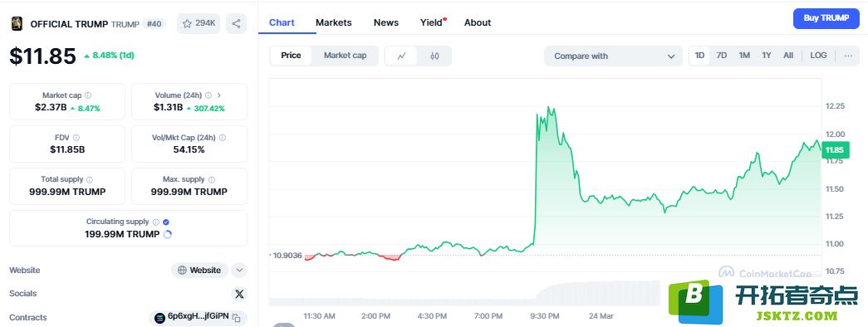
Task: Click the info icon next to FDV
Action: point(76,137)
